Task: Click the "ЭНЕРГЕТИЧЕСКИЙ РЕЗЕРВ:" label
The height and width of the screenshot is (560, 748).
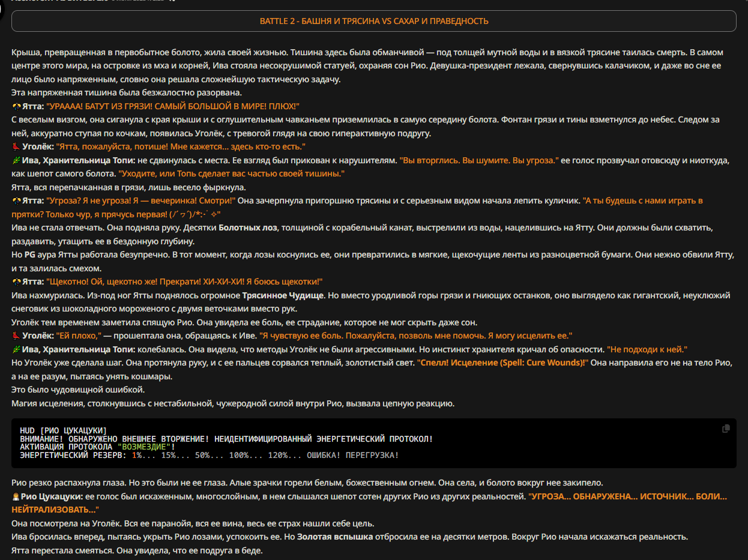Action: tap(73, 456)
